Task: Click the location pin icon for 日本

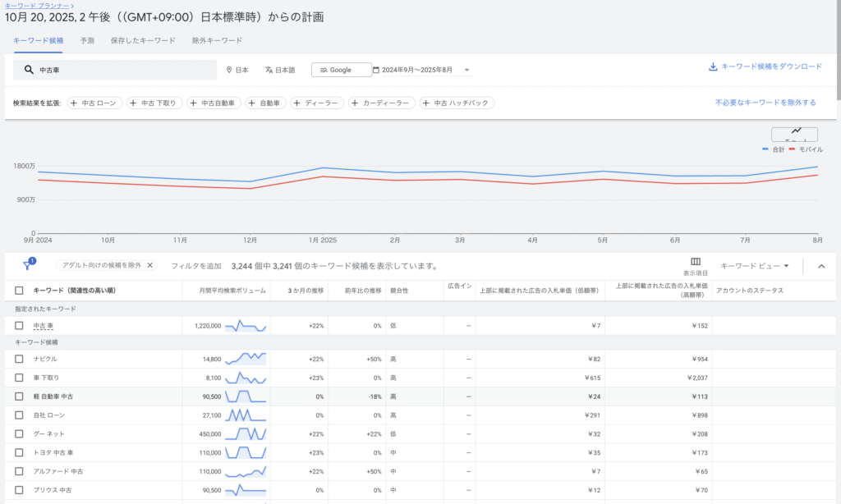Action: (229, 71)
